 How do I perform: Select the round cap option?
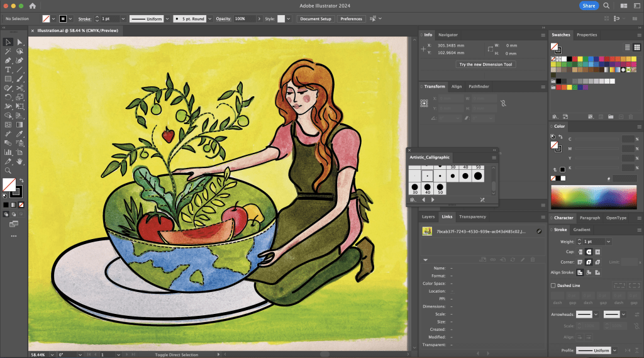click(x=588, y=252)
